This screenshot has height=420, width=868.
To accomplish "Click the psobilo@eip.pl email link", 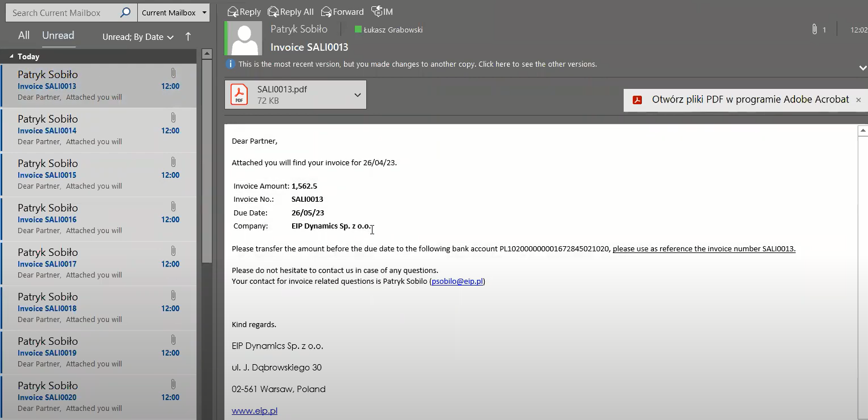I will pos(457,281).
